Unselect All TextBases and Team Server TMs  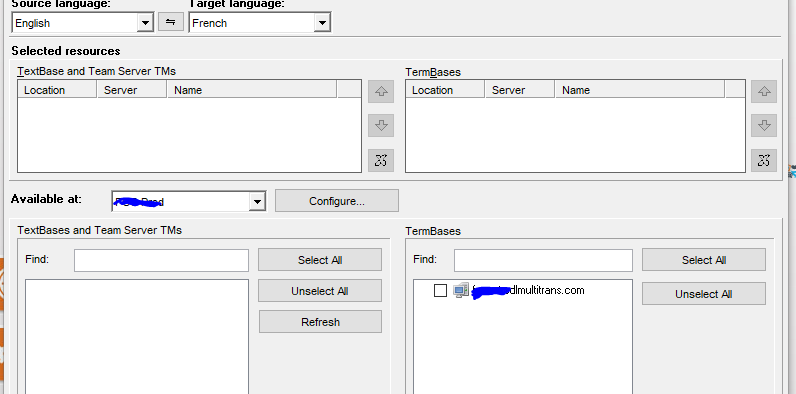pos(320,291)
